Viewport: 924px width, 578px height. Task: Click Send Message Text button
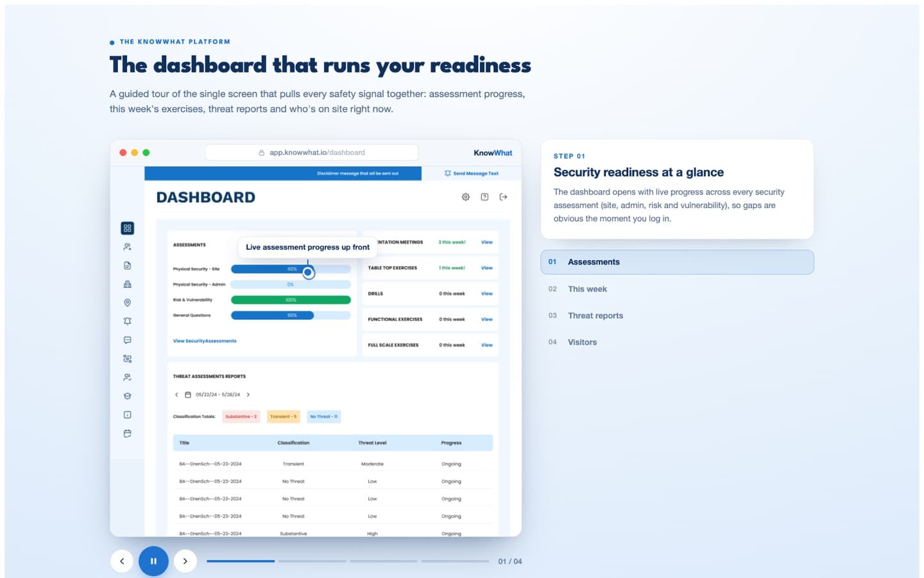(x=472, y=173)
